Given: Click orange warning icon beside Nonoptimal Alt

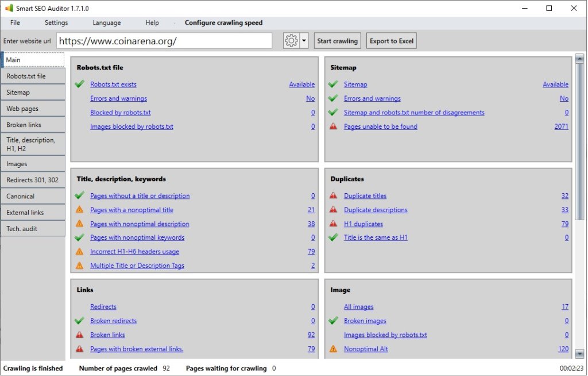Looking at the screenshot, I should pos(333,349).
